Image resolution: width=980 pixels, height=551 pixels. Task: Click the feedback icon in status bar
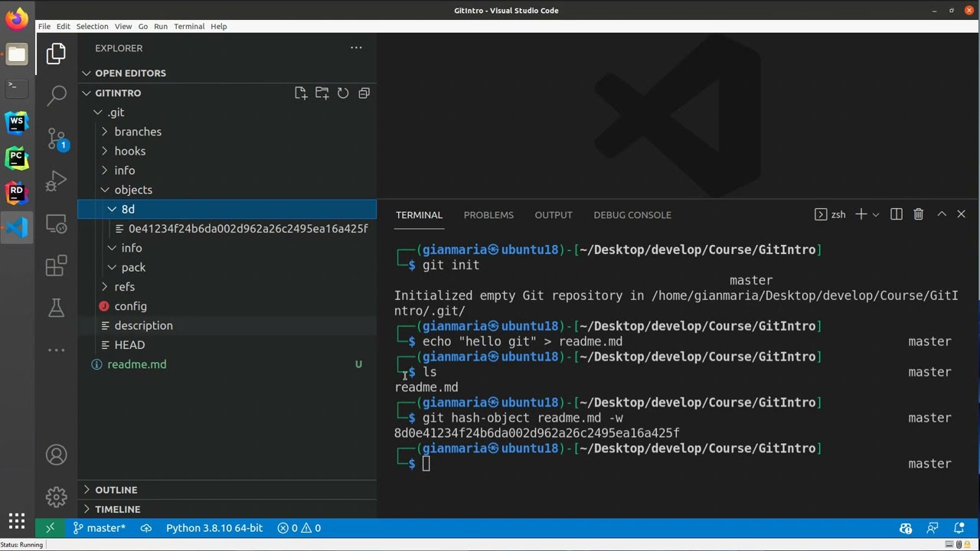(x=933, y=528)
